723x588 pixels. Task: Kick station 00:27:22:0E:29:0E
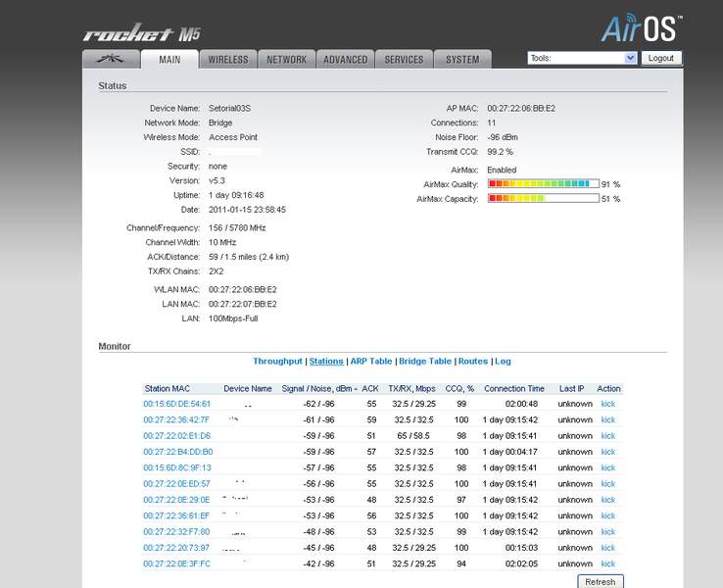607,500
